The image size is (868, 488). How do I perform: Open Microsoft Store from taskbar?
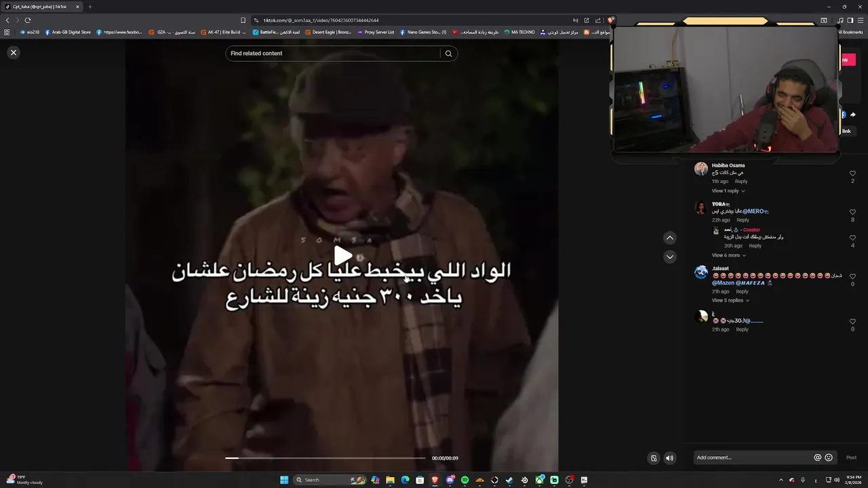click(420, 480)
